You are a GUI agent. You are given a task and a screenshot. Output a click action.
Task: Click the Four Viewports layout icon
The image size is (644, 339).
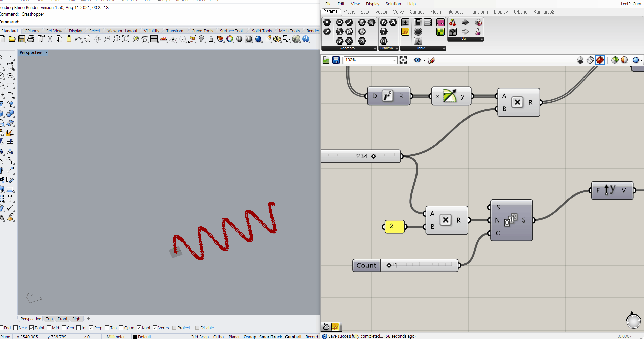[154, 39]
